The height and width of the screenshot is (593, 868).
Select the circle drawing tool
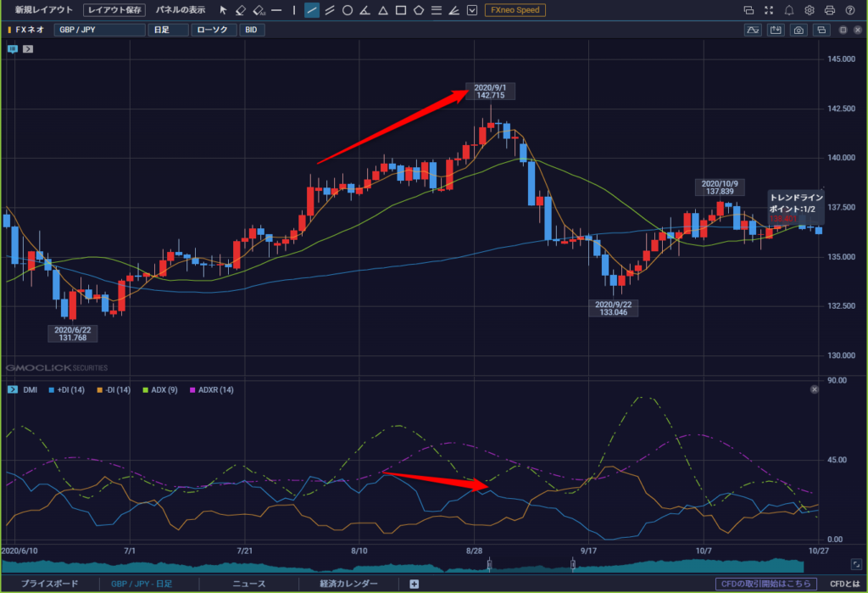click(347, 10)
